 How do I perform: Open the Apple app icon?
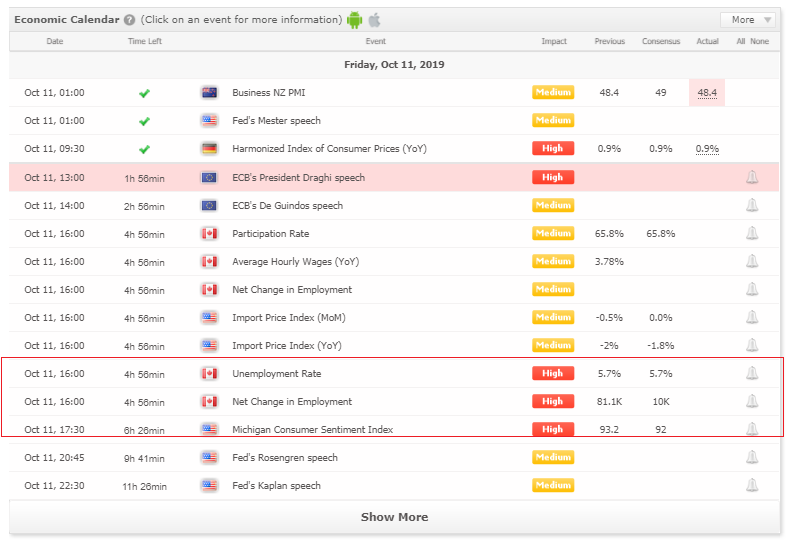[374, 20]
